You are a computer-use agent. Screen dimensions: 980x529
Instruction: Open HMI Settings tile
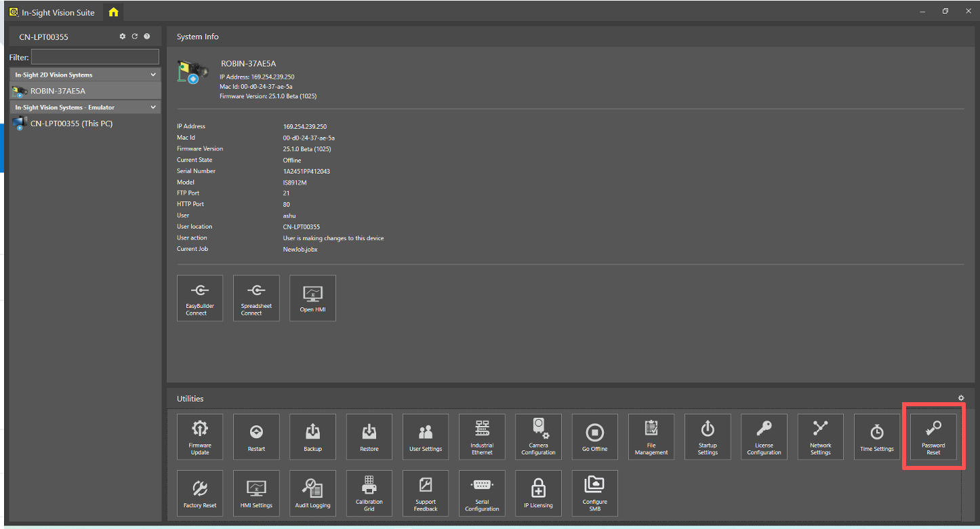(256, 493)
